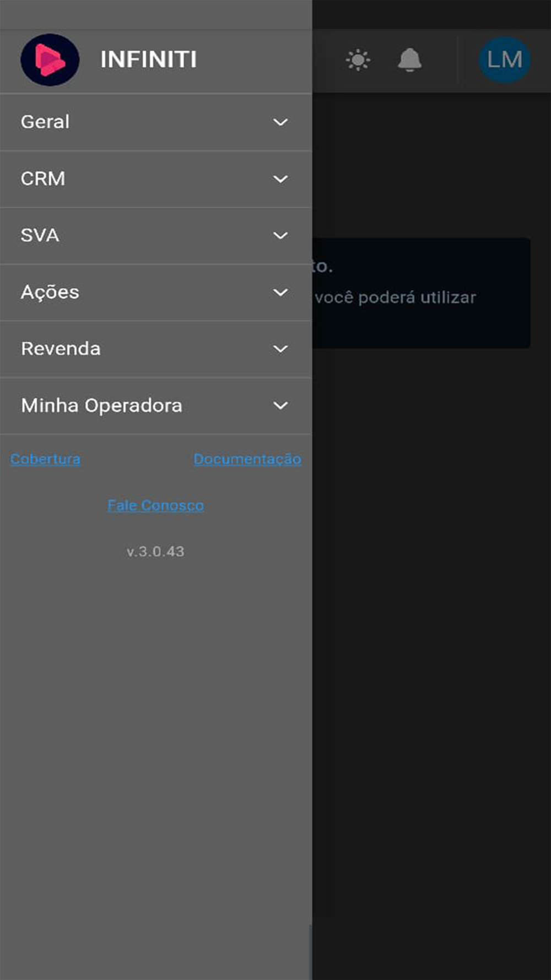Open the Geral menu section
This screenshot has height=980, width=551.
[45, 122]
